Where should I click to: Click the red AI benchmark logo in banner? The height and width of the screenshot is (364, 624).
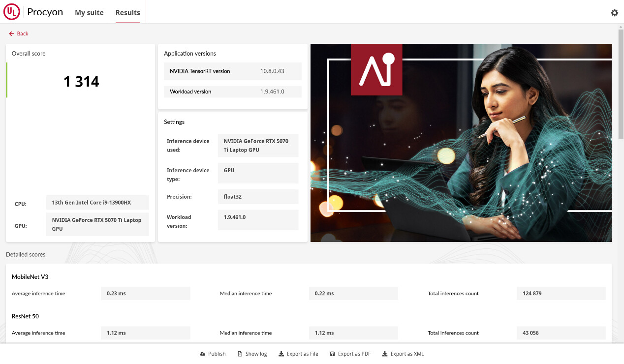[x=376, y=69]
